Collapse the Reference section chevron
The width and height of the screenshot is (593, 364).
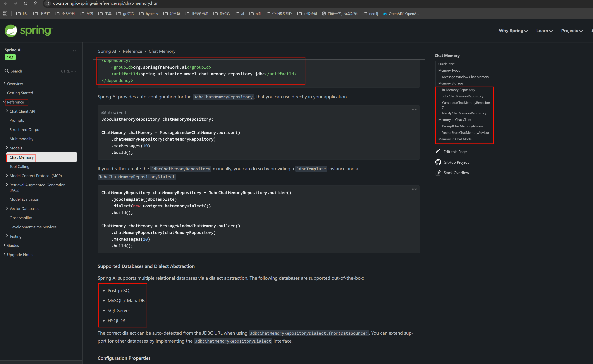click(4, 102)
